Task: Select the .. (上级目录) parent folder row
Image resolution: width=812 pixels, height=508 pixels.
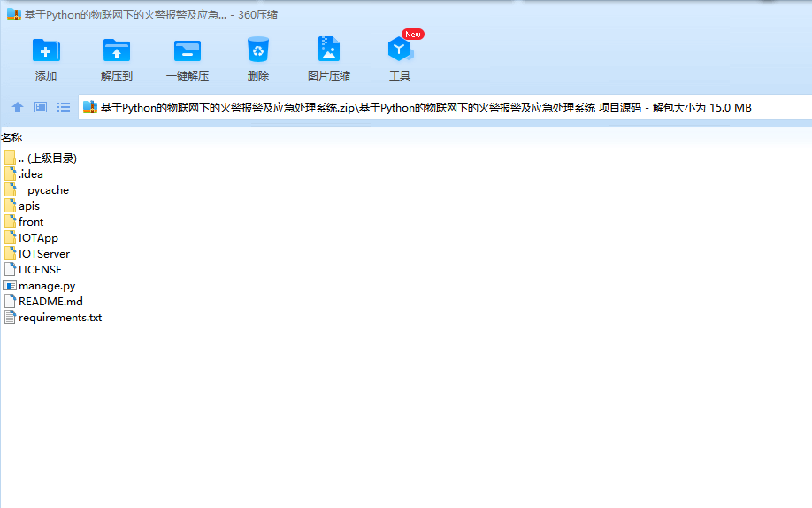Action: (x=41, y=158)
